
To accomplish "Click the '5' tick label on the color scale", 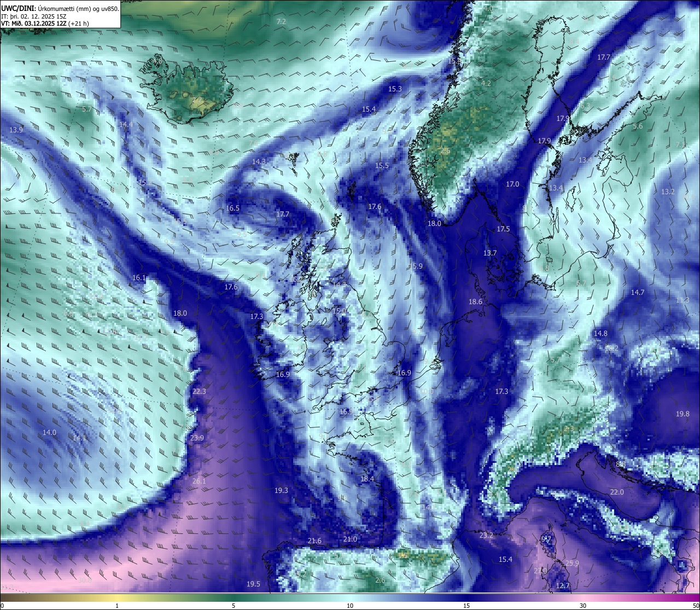I will pos(234,606).
